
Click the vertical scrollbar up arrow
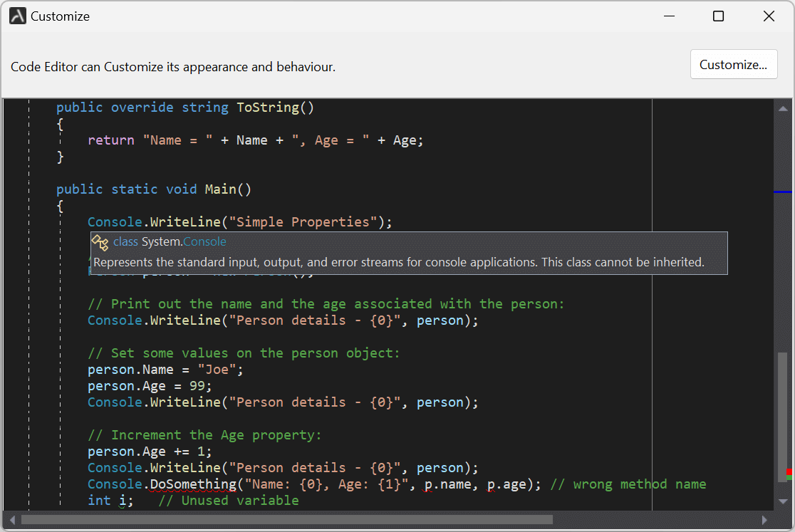[x=783, y=108]
